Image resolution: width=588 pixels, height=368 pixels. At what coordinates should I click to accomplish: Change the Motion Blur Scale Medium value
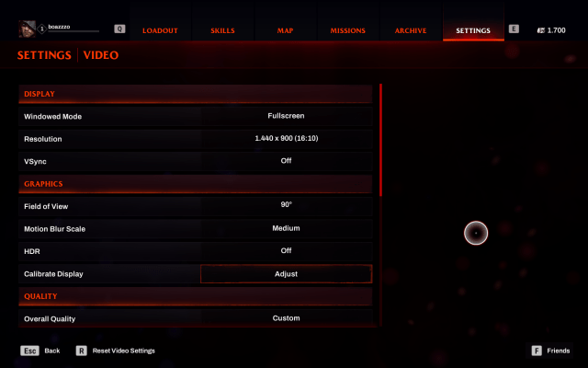(x=286, y=228)
